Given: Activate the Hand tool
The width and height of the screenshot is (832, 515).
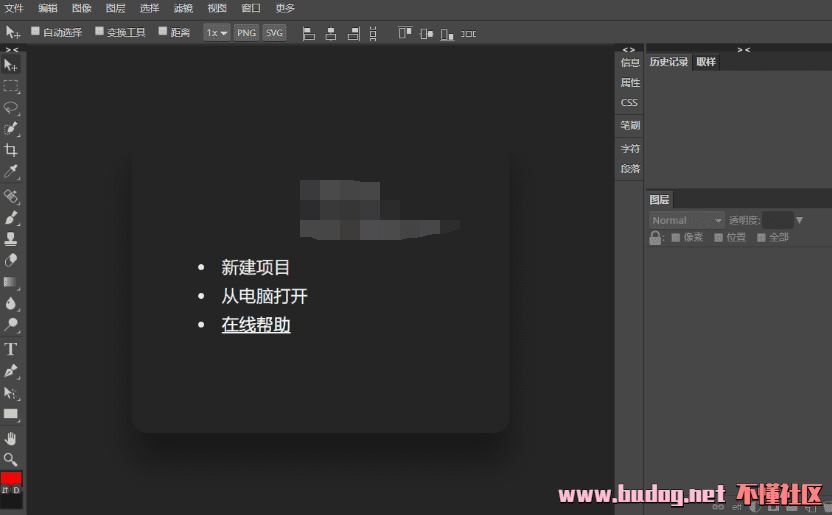Looking at the screenshot, I should click(11, 438).
